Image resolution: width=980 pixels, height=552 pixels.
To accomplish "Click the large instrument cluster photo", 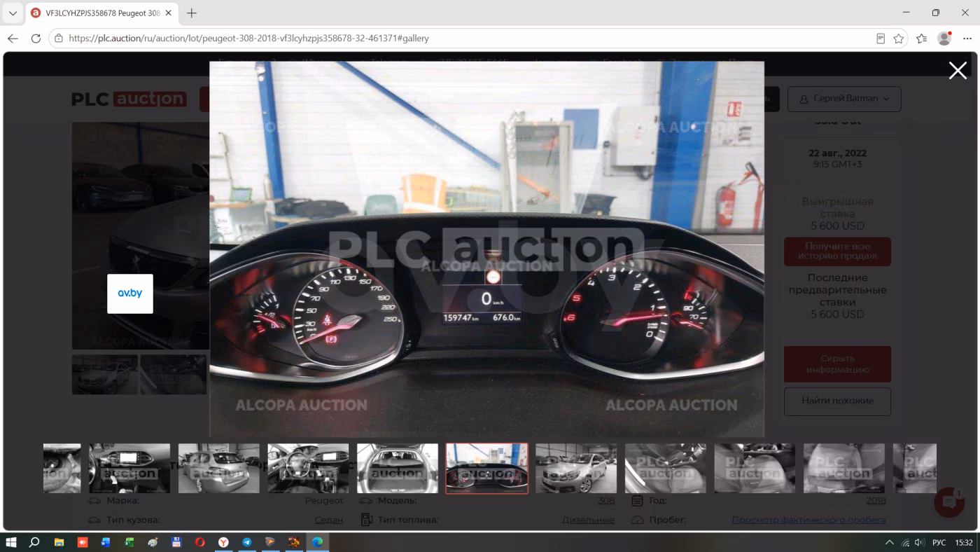I will 486,249.
